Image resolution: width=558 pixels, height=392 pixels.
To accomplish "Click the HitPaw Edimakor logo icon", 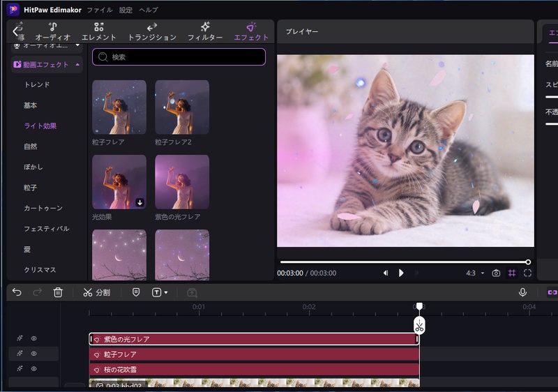I will click(x=13, y=10).
